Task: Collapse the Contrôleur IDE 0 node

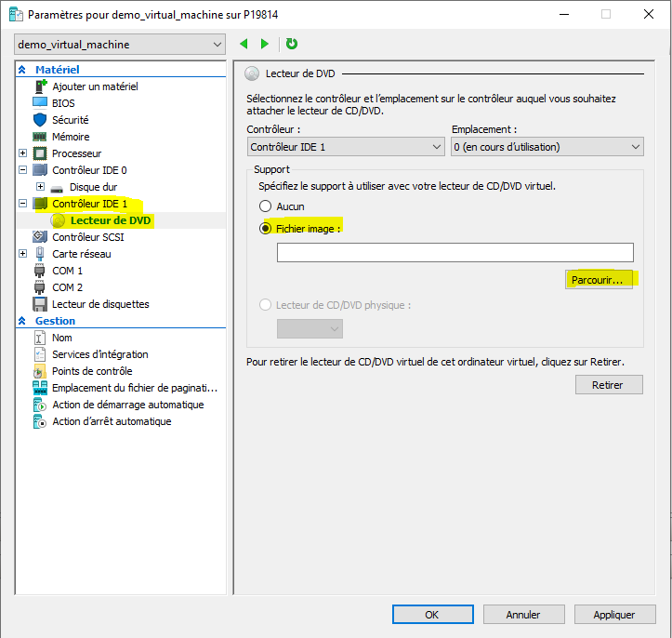Action: (x=23, y=170)
